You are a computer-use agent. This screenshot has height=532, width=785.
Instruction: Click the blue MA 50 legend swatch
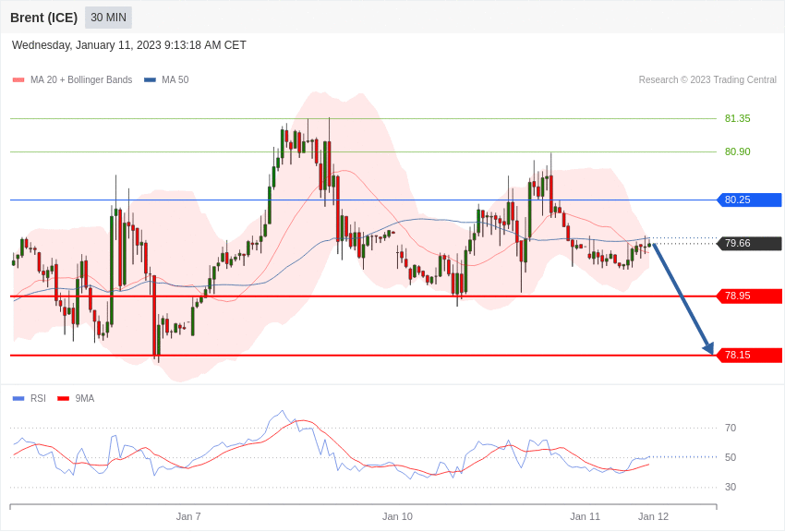pyautogui.click(x=150, y=80)
